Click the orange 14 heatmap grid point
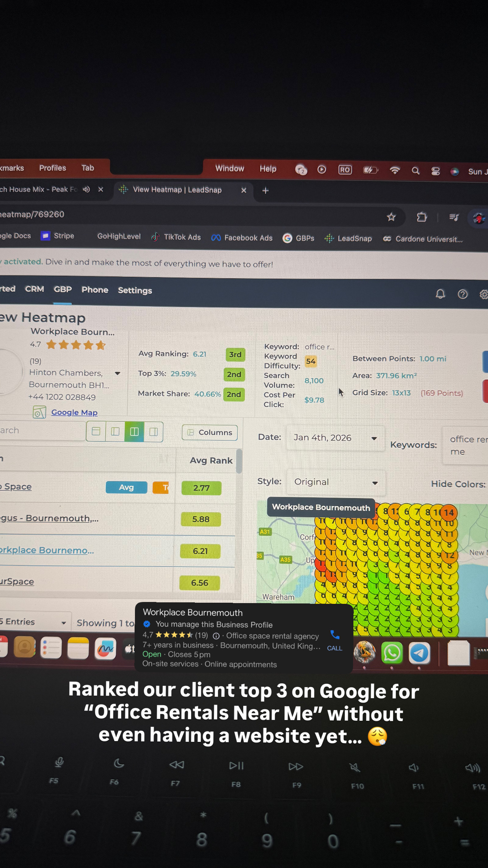 point(449,512)
